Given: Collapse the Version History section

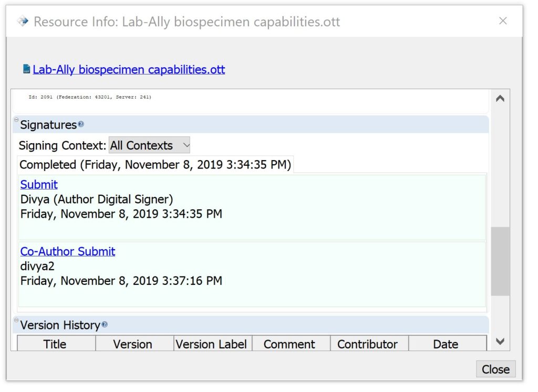Looking at the screenshot, I should point(16,321).
